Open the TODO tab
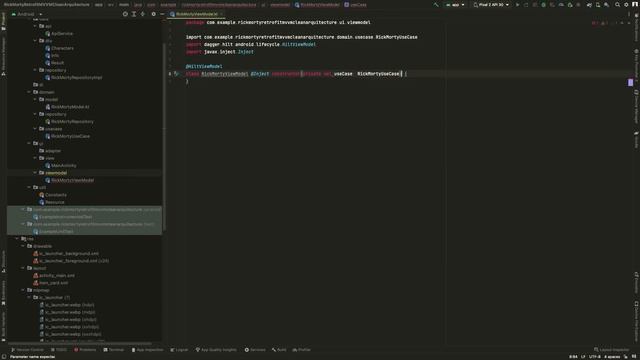Viewport: 640px width, 360px height. 59,350
